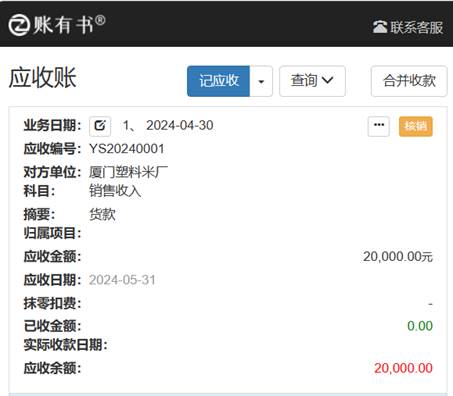Open 联系客服 contact support link
The height and width of the screenshot is (396, 453).
408,27
